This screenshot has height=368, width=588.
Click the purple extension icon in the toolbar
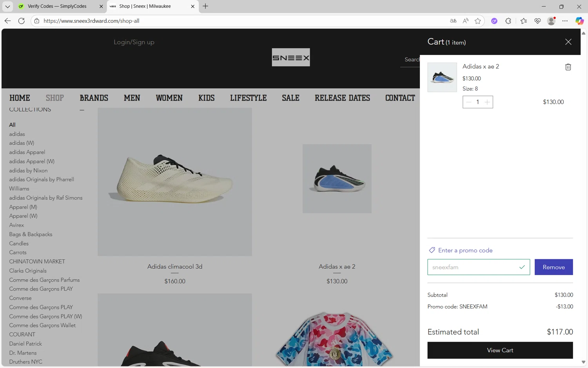[494, 21]
